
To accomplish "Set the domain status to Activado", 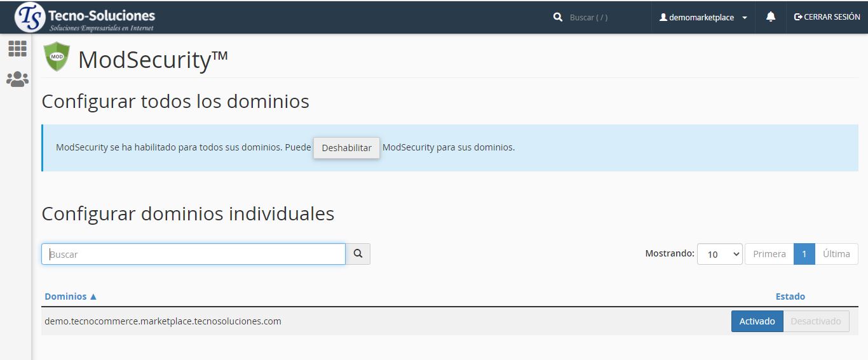I will (x=757, y=321).
